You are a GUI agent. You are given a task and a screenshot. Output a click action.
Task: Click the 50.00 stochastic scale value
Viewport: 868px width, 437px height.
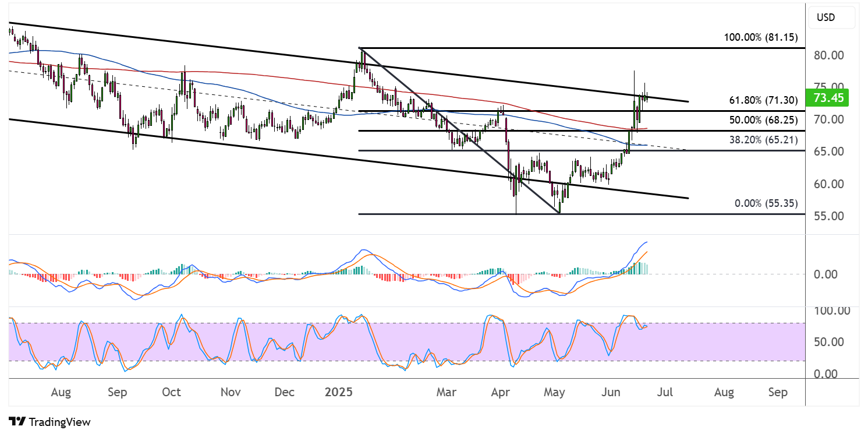(829, 342)
